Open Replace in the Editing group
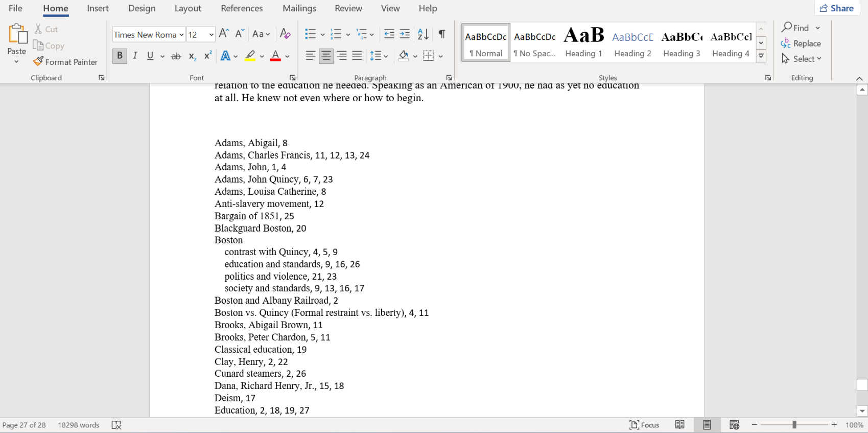The height and width of the screenshot is (433, 868). point(801,43)
